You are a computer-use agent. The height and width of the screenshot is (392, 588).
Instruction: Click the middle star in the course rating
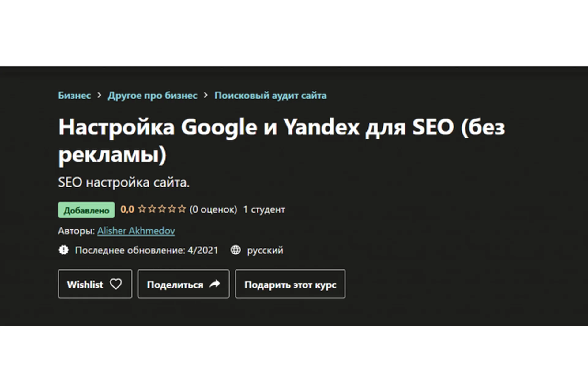coord(162,209)
